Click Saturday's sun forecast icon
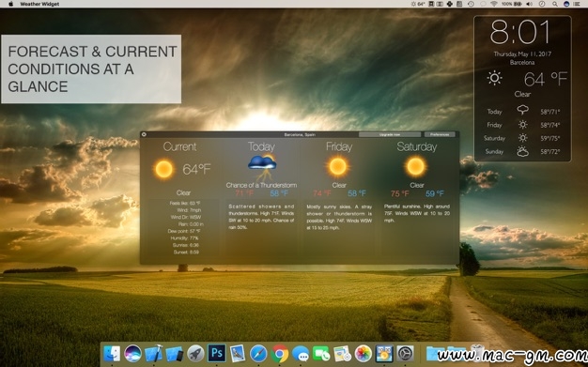 pos(416,166)
